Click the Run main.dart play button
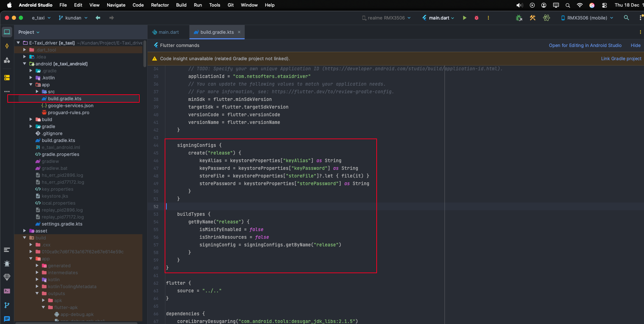The height and width of the screenshot is (324, 644). pyautogui.click(x=464, y=18)
